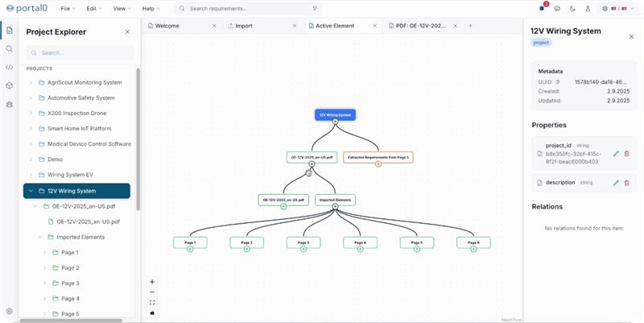This screenshot has height=323, width=644.
Task: Expand plus handle under Page 1 node
Action: 190,249
